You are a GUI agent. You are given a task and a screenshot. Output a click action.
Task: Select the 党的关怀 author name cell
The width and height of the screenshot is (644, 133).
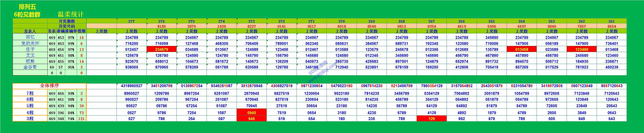point(30,43)
